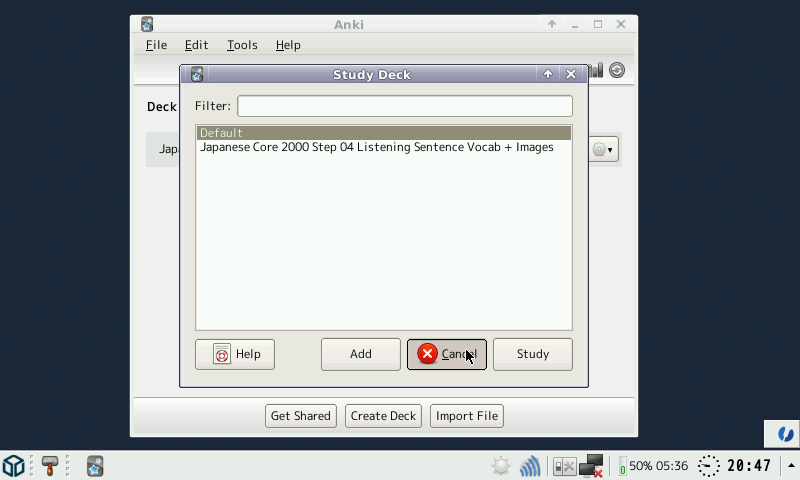Click the sync icon in Anki toolbar
This screenshot has width=800, height=480.
pos(617,70)
